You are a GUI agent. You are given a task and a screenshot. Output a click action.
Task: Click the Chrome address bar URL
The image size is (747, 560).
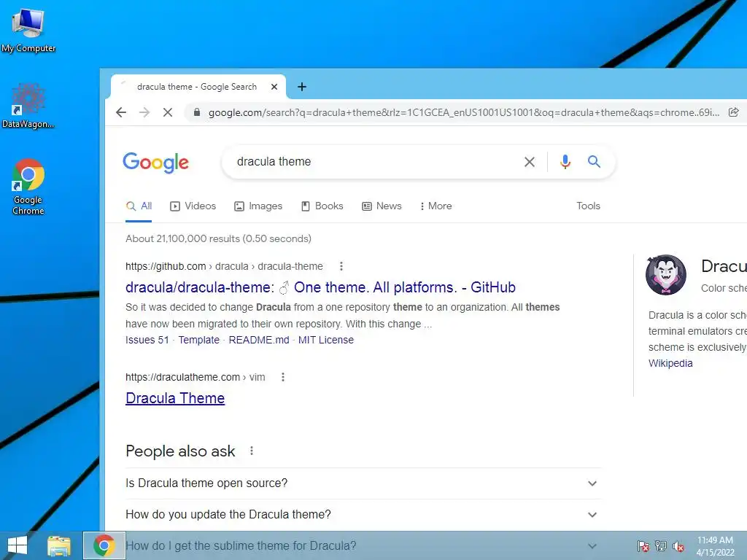(463, 113)
